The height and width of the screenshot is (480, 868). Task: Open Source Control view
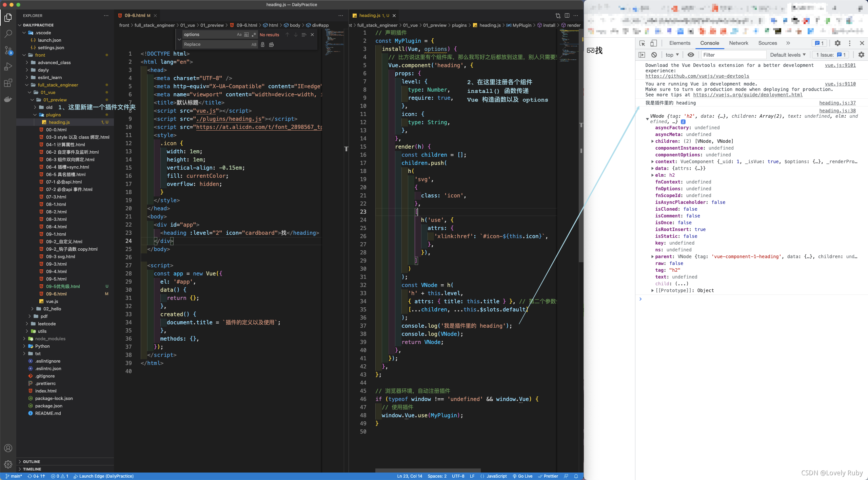[x=8, y=51]
